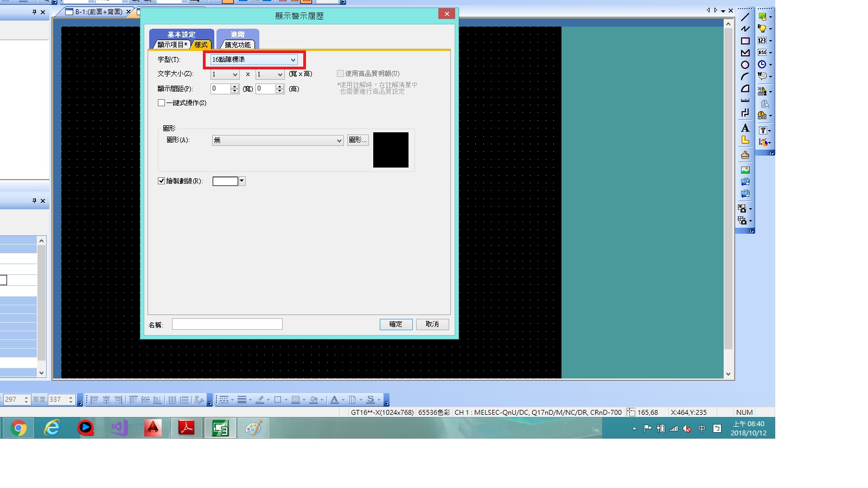The image size is (868, 488).
Task: Open the text size width dropdown
Action: tap(225, 74)
